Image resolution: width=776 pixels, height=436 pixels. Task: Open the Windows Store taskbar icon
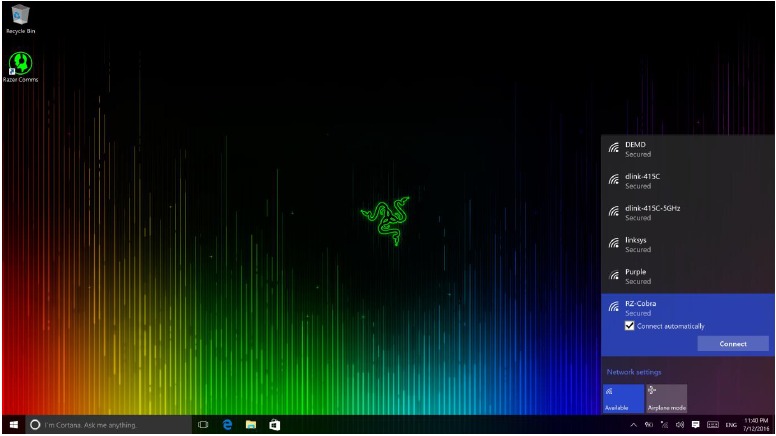point(275,425)
